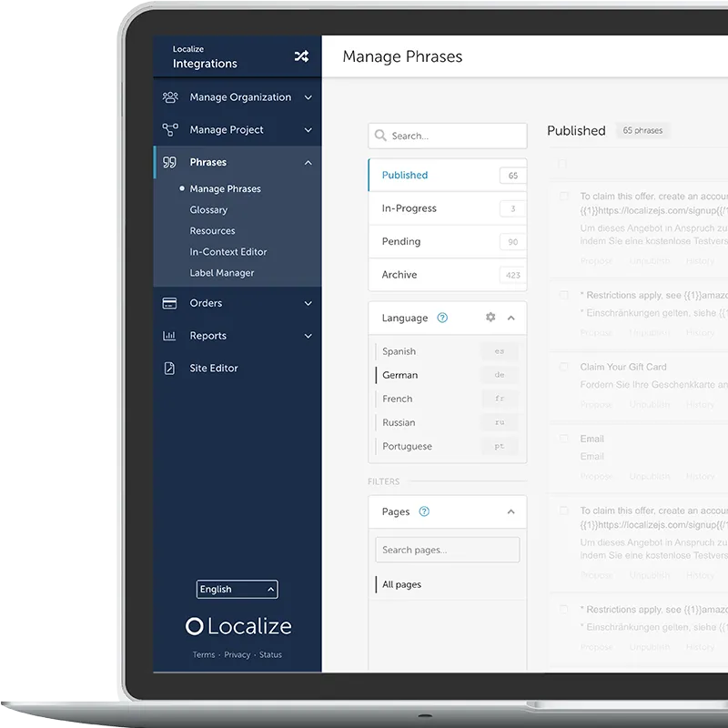Screen dimensions: 728x728
Task: Open the English language dropdown
Action: (237, 589)
